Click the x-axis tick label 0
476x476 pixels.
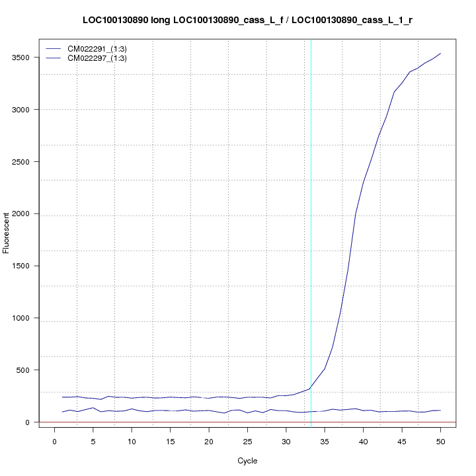coord(54,442)
